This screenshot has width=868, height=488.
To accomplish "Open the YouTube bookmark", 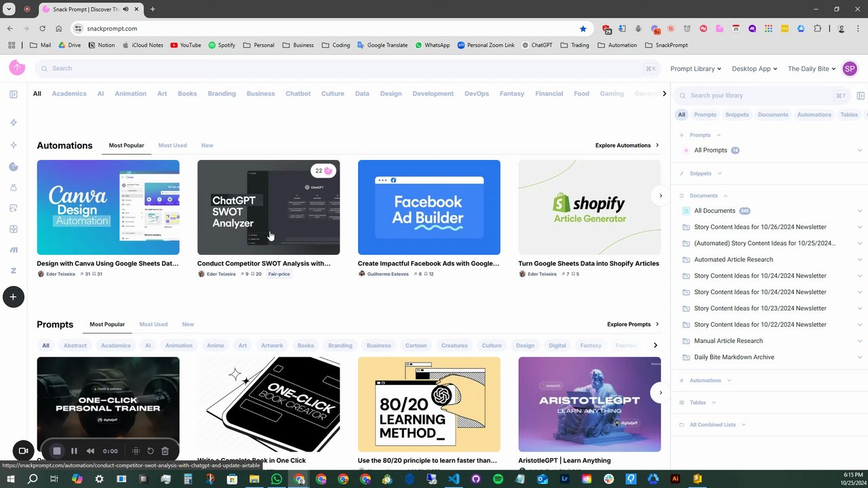I will coord(185,45).
